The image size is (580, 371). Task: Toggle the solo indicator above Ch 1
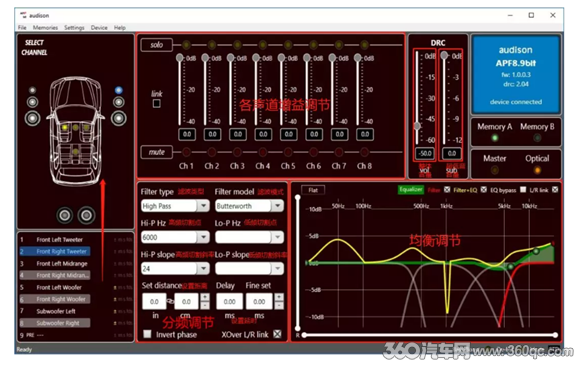coord(186,45)
